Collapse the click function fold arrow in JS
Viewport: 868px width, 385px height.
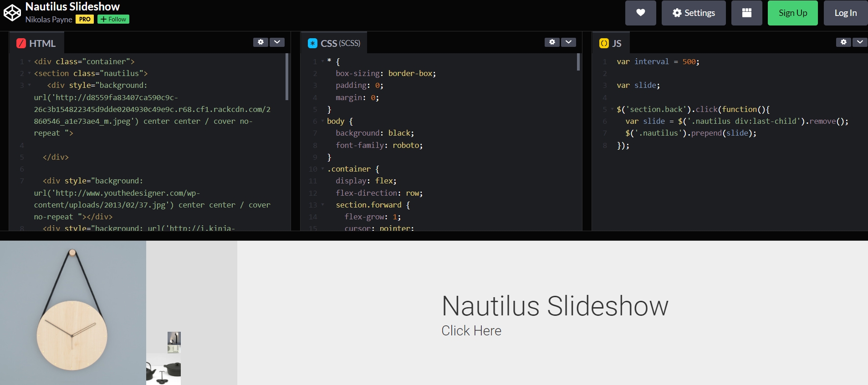click(x=612, y=110)
